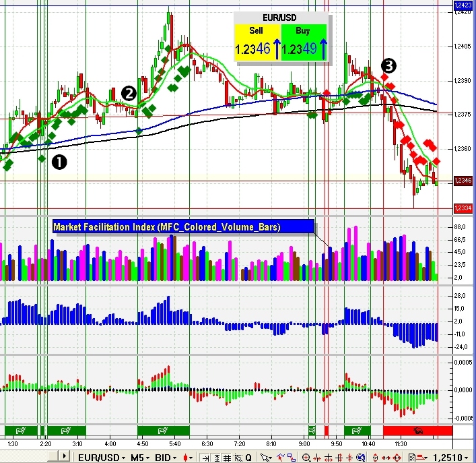Toggle the chart grid icon
The height and width of the screenshot is (463, 476).
(x=227, y=458)
